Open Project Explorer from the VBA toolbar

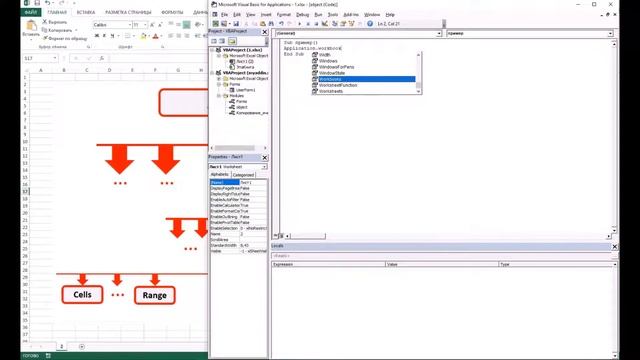click(x=335, y=24)
